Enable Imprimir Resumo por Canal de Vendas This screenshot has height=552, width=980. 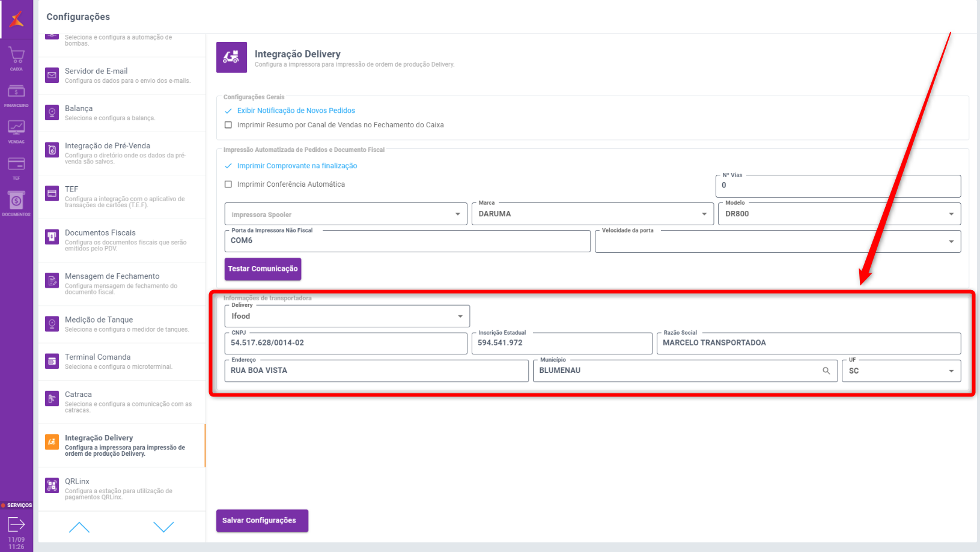228,125
